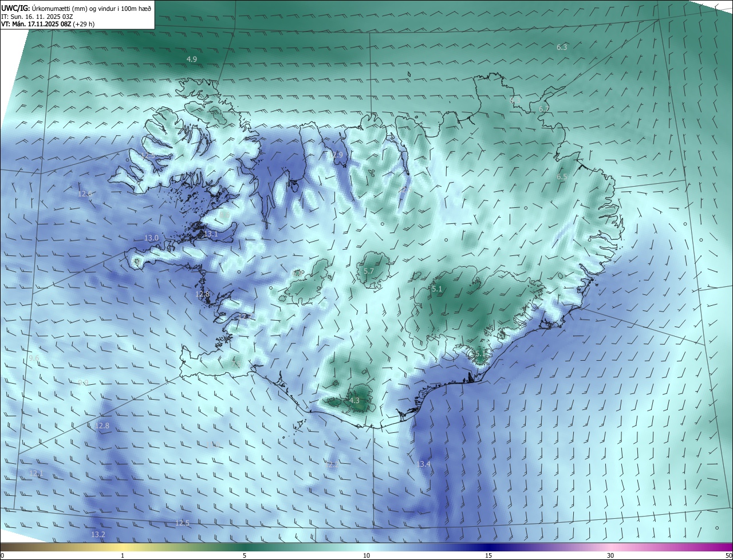This screenshot has width=733, height=560.
Task: Click the 15 tick on the color scale
Action: [x=488, y=555]
